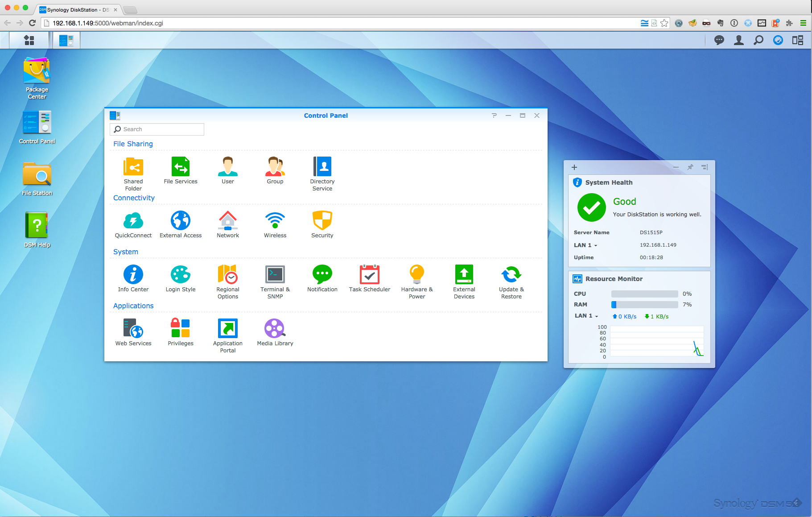The height and width of the screenshot is (517, 812).
Task: Launch Control Panel desktop shortcut
Action: click(37, 128)
